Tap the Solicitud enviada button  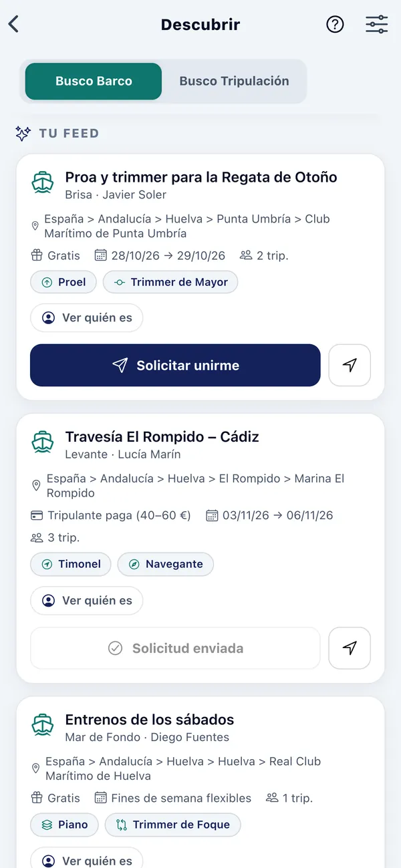[x=175, y=647]
